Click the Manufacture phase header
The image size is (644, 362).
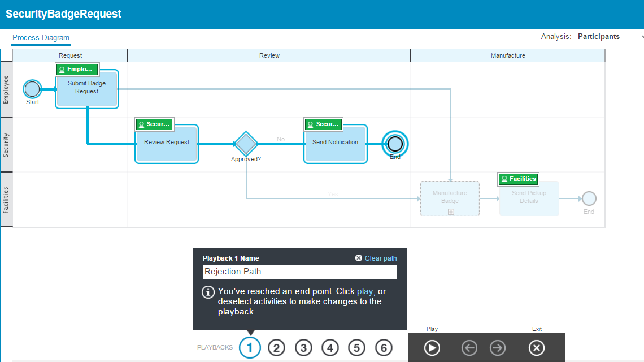pyautogui.click(x=508, y=55)
